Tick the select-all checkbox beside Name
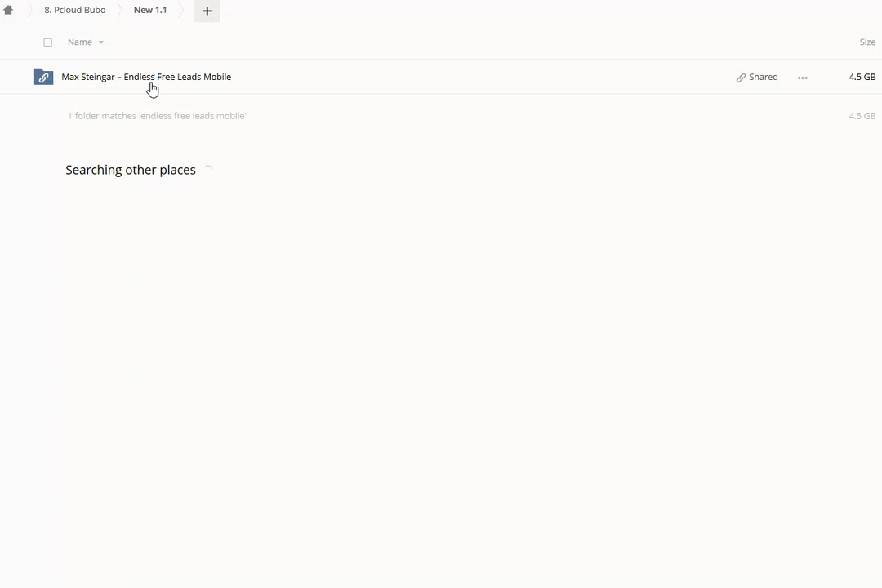 (48, 42)
